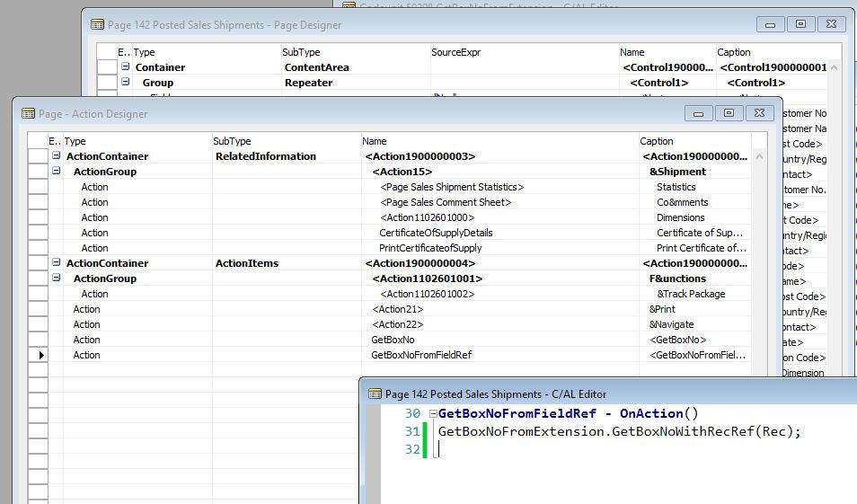
Task: Collapse the RelatedInformation ActionContainer row
Action: 57,156
